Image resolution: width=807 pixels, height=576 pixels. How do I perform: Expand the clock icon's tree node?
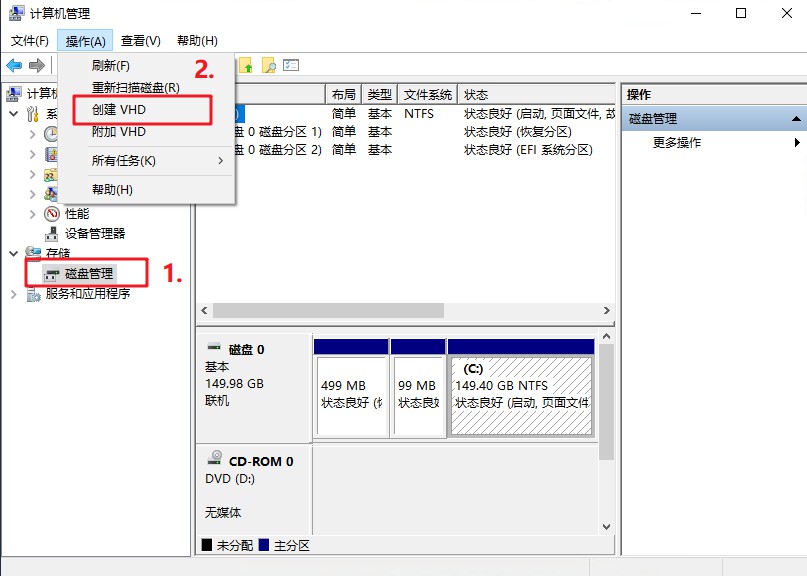32,134
